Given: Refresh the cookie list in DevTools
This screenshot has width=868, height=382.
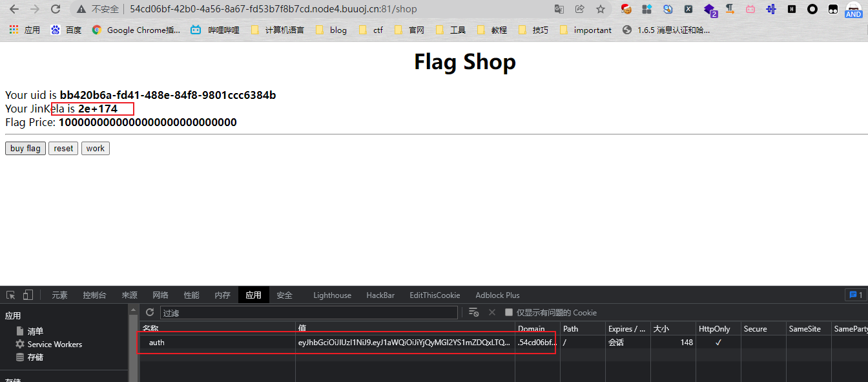Looking at the screenshot, I should pyautogui.click(x=150, y=312).
